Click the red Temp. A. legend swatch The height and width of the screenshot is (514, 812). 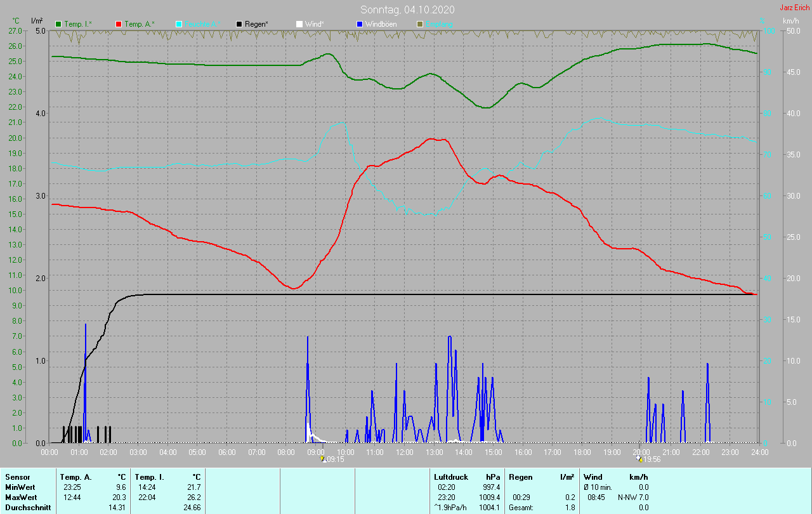pos(119,24)
